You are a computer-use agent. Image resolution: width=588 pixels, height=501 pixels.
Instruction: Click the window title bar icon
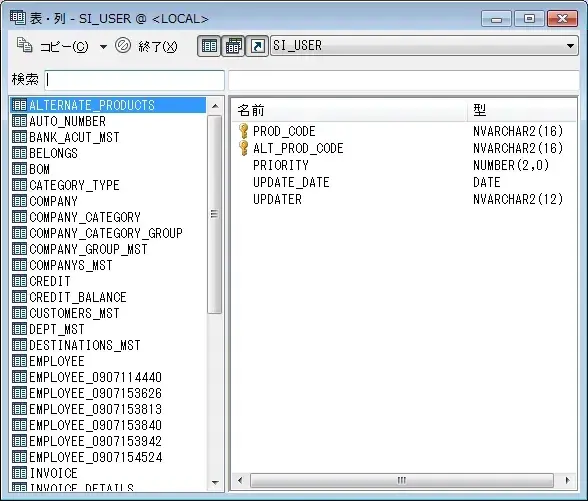[x=18, y=18]
